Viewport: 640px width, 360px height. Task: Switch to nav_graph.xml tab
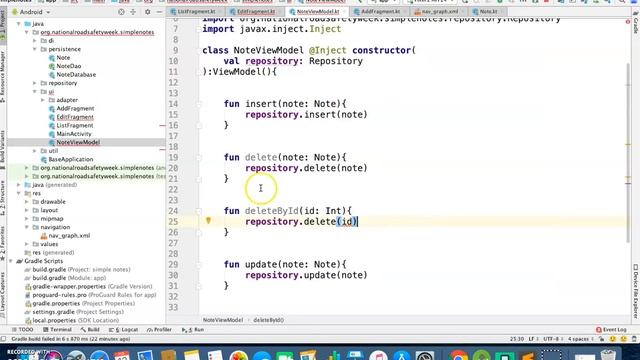(439, 12)
